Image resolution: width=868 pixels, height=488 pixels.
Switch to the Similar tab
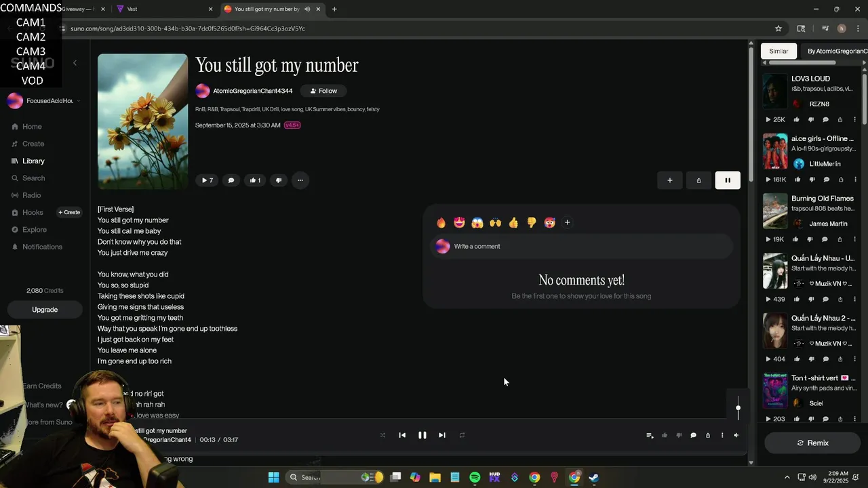point(778,52)
